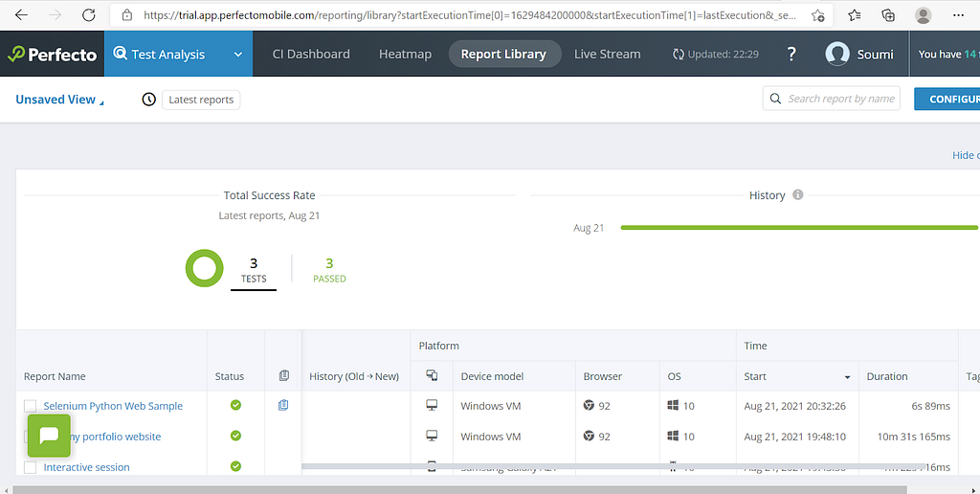Click the copy column header icon next to Status
Viewport: 980px width, 494px height.
(283, 375)
